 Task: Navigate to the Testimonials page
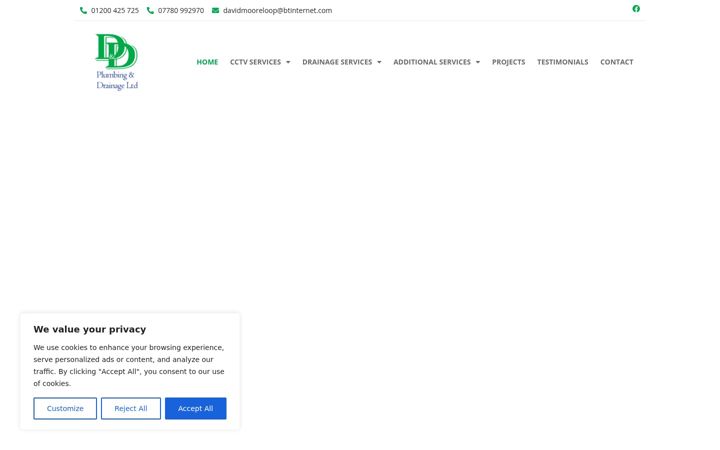point(562,62)
